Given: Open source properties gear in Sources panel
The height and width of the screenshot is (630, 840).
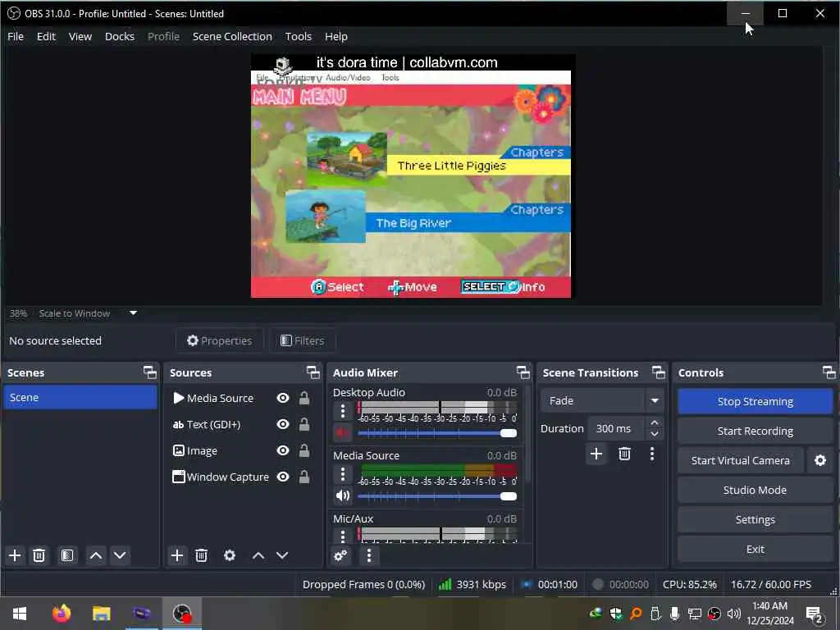Looking at the screenshot, I should click(x=230, y=555).
